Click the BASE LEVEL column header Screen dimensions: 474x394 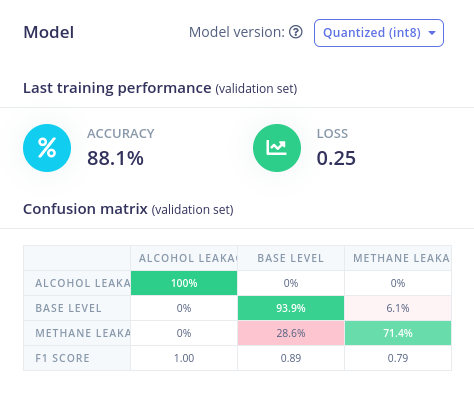tap(291, 258)
